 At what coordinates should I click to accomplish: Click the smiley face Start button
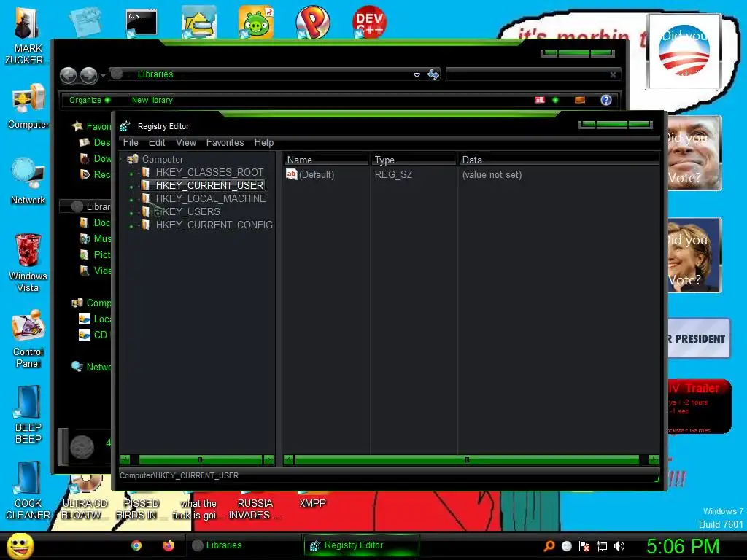point(20,545)
